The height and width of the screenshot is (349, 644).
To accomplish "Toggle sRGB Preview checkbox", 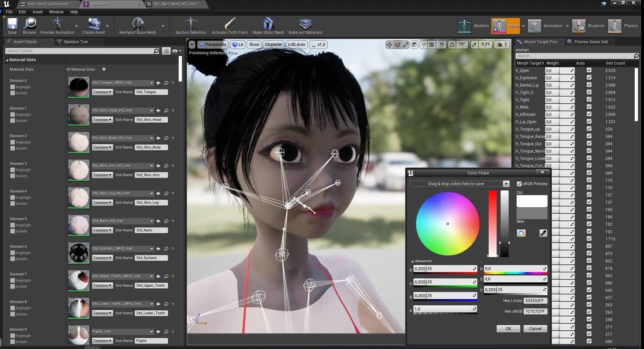I will pos(519,184).
